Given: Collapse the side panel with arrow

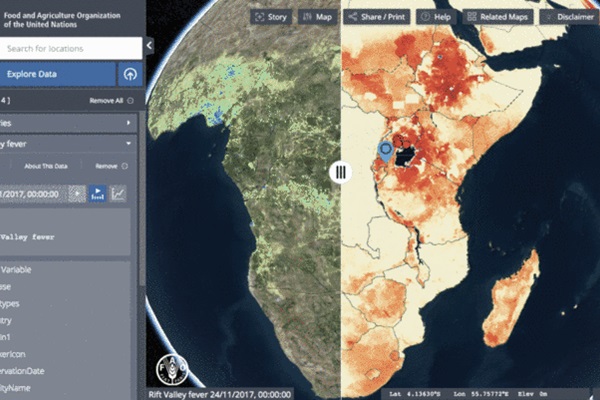Looking at the screenshot, I should [149, 46].
